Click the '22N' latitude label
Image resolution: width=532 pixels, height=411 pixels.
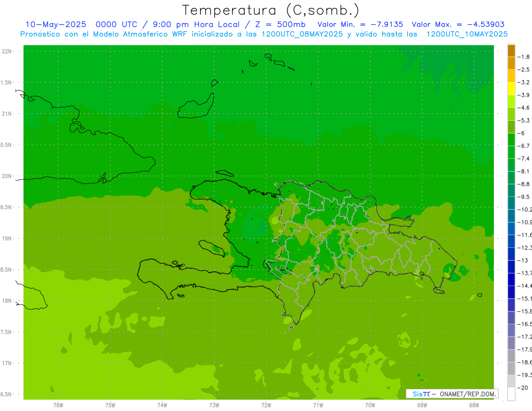pyautogui.click(x=8, y=51)
